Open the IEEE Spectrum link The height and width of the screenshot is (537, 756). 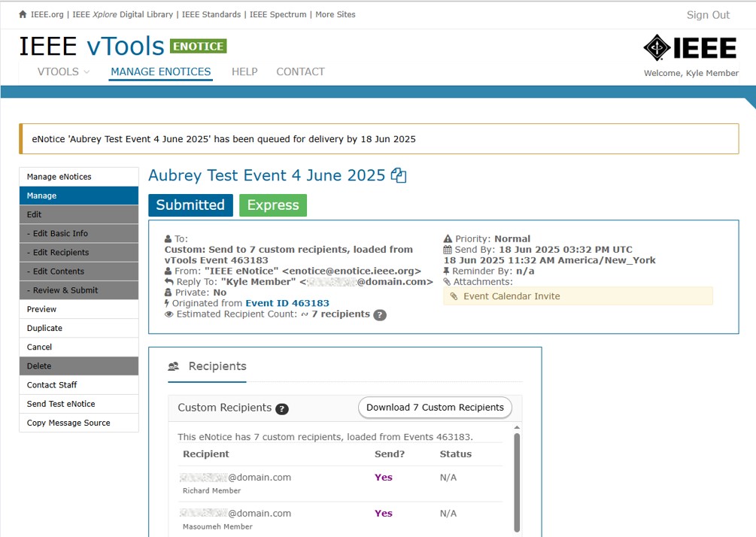click(278, 14)
